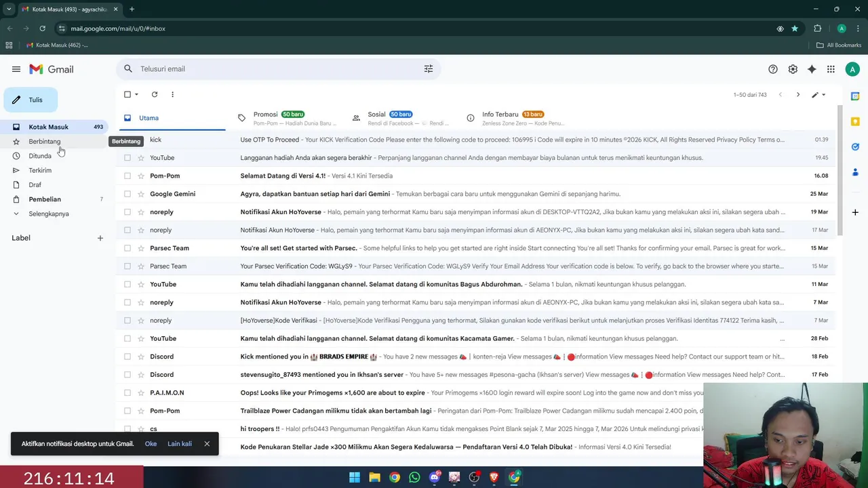This screenshot has width=868, height=488.
Task: Star the YouTube Langganan hadiah email
Action: point(141,158)
